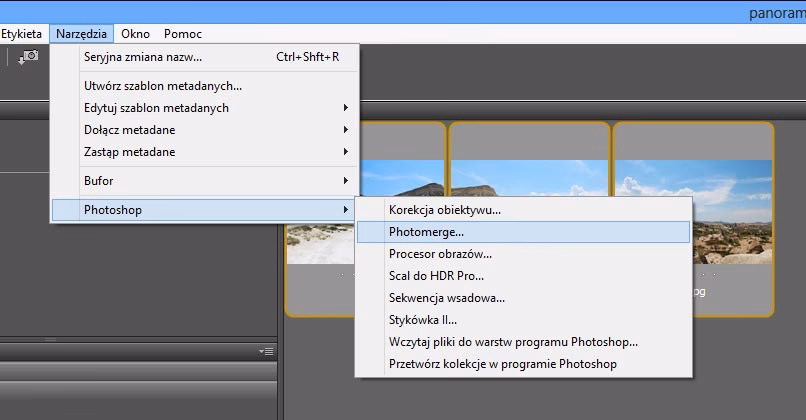Expand Dołącz metadane submenu
Image resolution: width=806 pixels, height=420 pixels.
pos(205,130)
